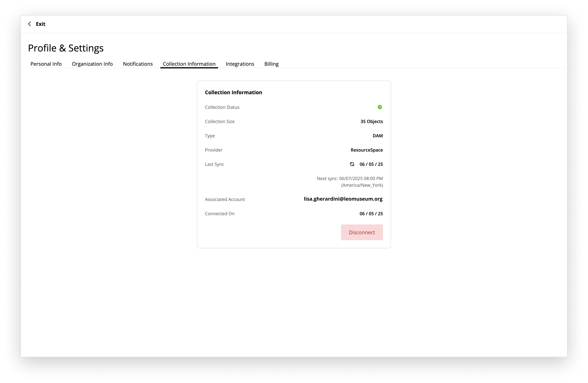Screen dimensions: 588x383
Task: Click the 'Type' label
Action: [210, 136]
